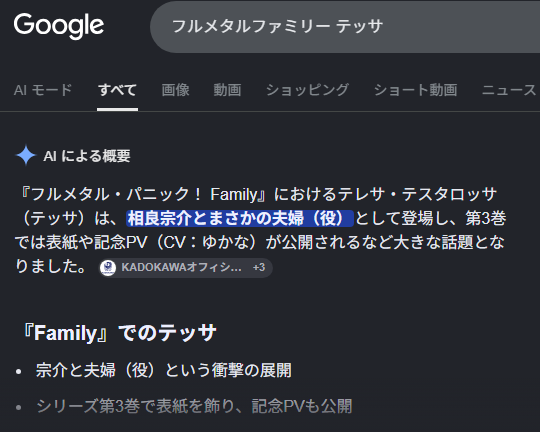Open the 動画 tab
The image size is (540, 432).
coord(227,90)
